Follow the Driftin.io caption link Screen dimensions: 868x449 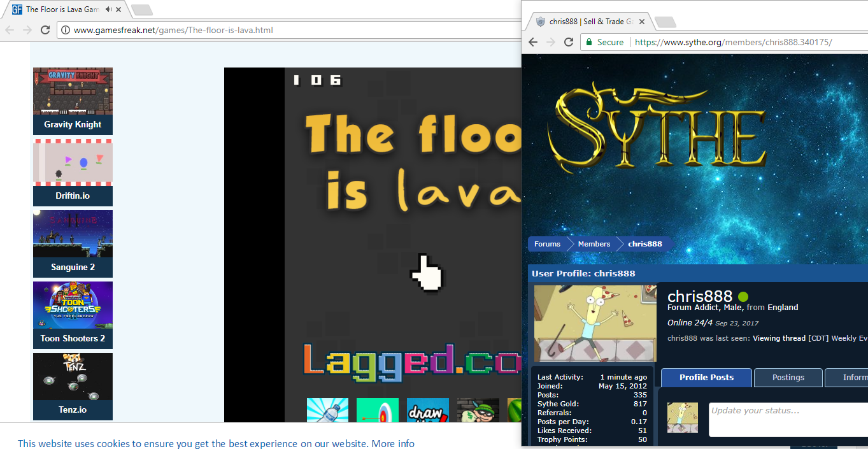(x=73, y=196)
